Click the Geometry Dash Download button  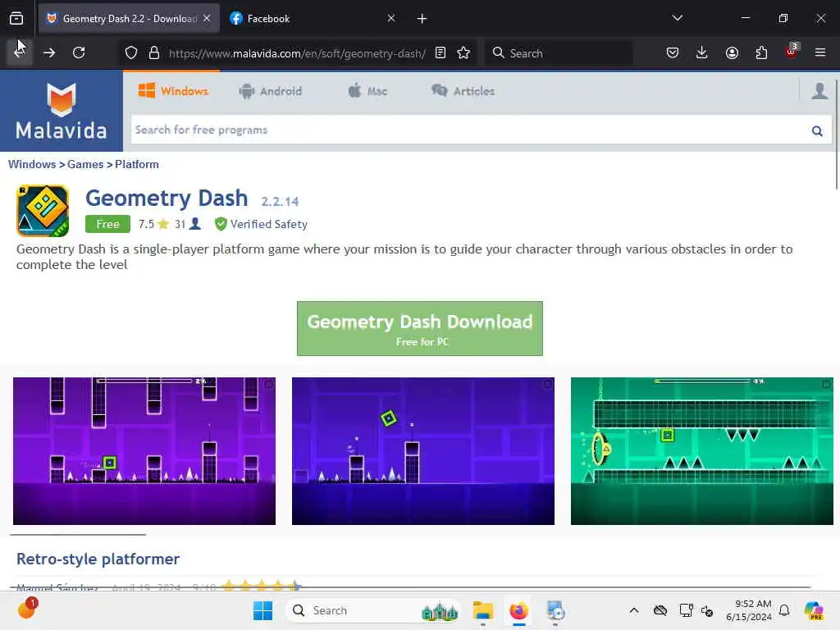pyautogui.click(x=420, y=328)
